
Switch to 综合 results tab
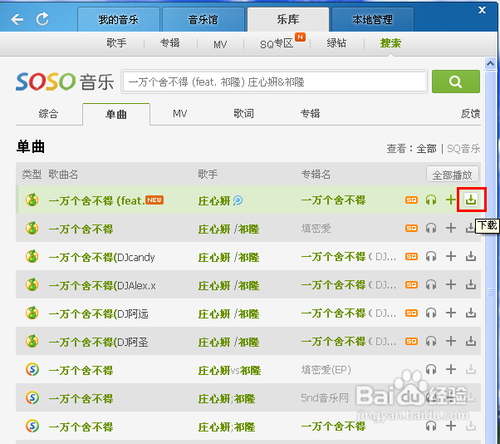tap(48, 114)
